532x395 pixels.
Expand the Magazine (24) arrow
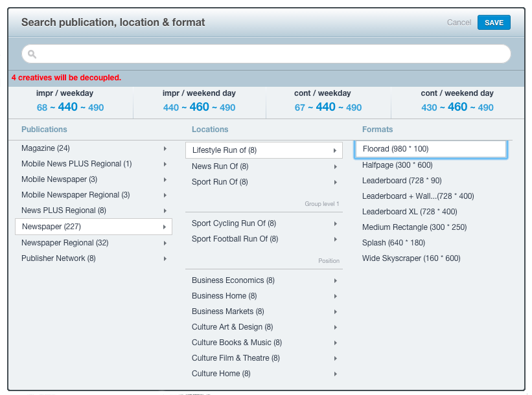click(x=165, y=148)
